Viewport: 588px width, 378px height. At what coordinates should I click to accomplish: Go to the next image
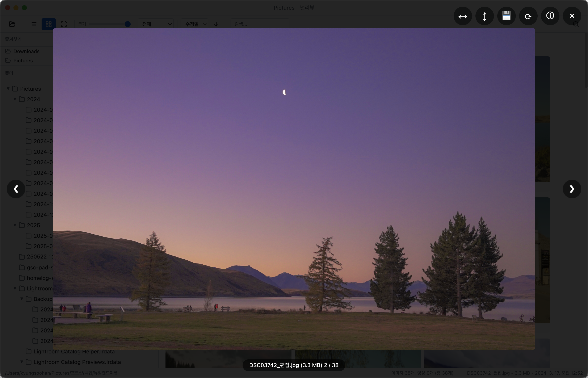pos(572,189)
